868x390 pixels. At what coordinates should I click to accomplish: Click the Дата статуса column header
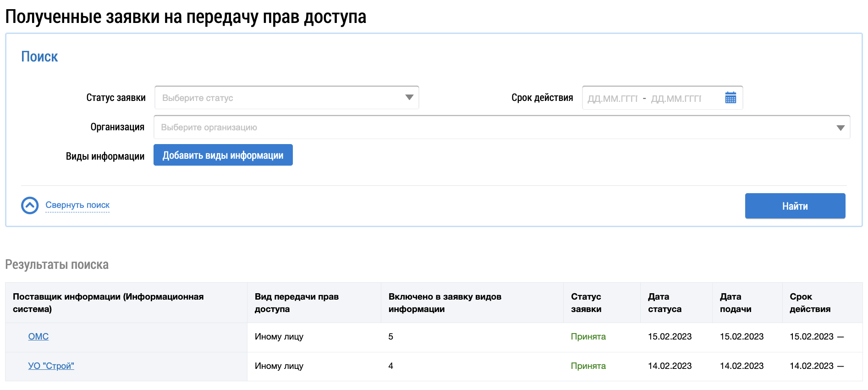click(x=664, y=303)
